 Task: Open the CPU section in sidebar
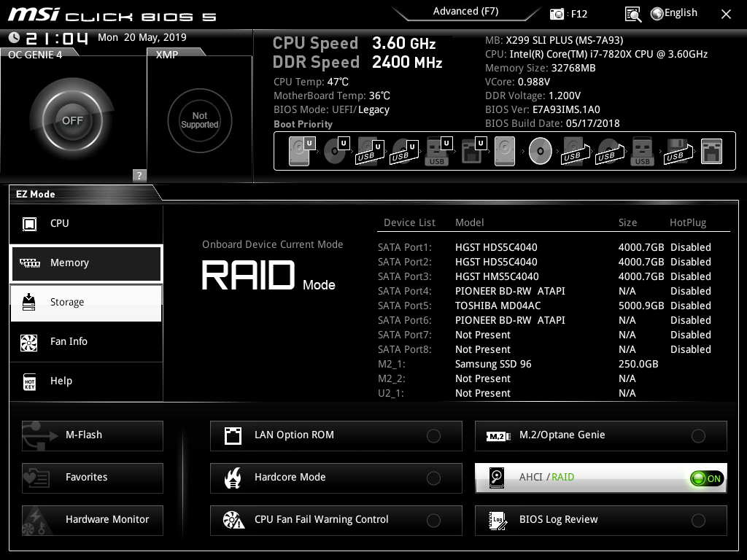(x=86, y=223)
